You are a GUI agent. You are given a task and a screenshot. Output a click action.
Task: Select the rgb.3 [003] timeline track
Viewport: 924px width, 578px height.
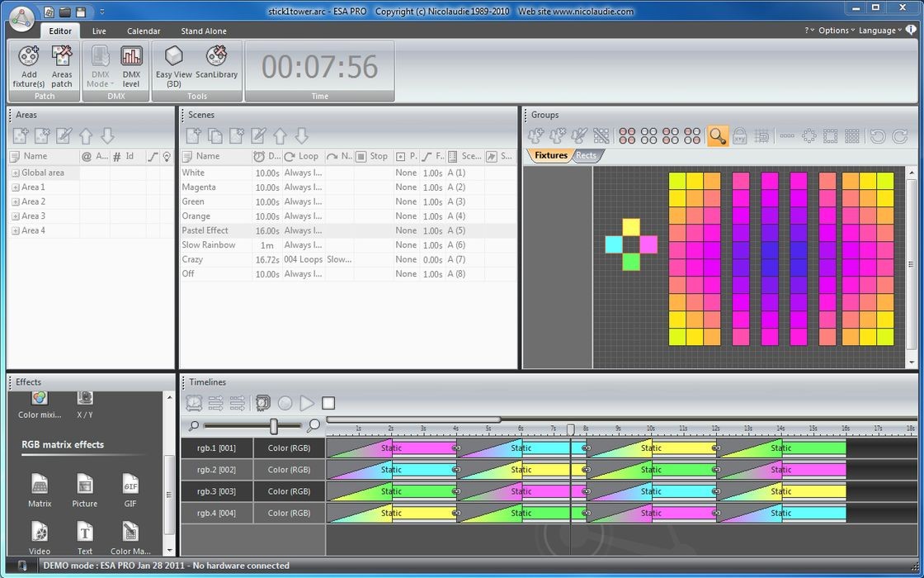point(216,491)
